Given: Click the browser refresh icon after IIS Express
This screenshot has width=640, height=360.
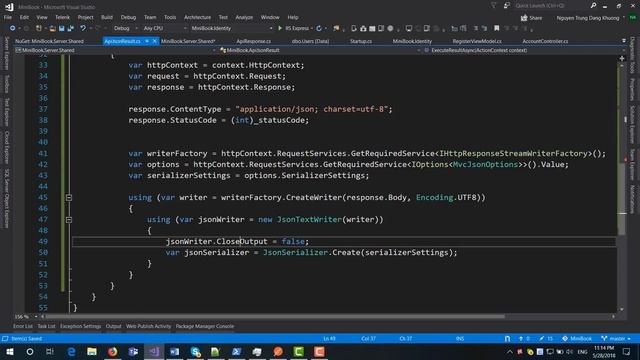Looking at the screenshot, I should coord(319,28).
